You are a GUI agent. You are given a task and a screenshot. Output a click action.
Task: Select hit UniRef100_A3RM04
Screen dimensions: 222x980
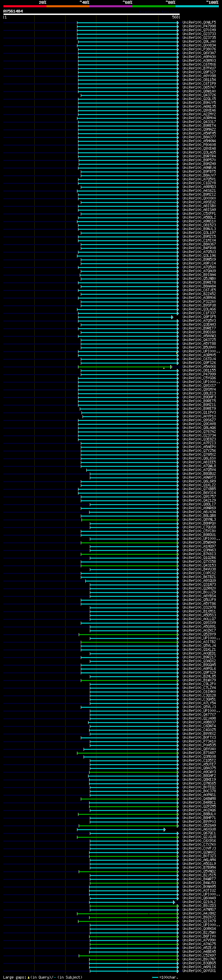coord(199,118)
